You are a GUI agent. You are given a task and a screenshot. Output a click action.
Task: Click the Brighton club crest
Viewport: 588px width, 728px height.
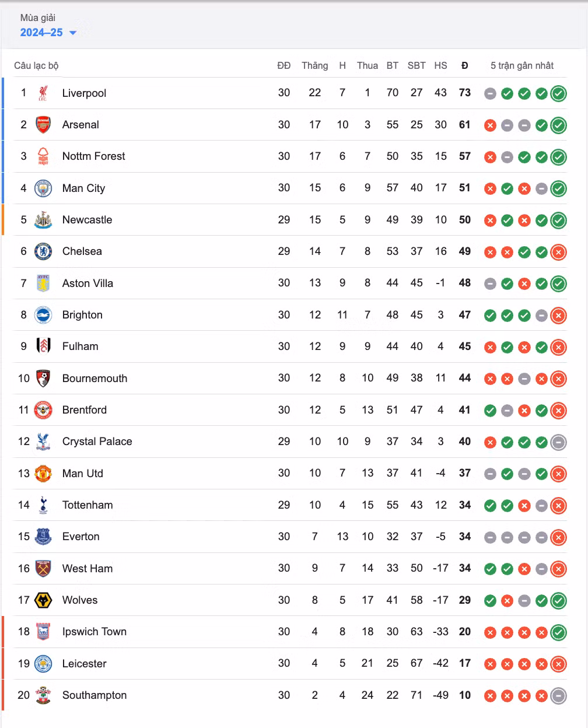point(43,315)
